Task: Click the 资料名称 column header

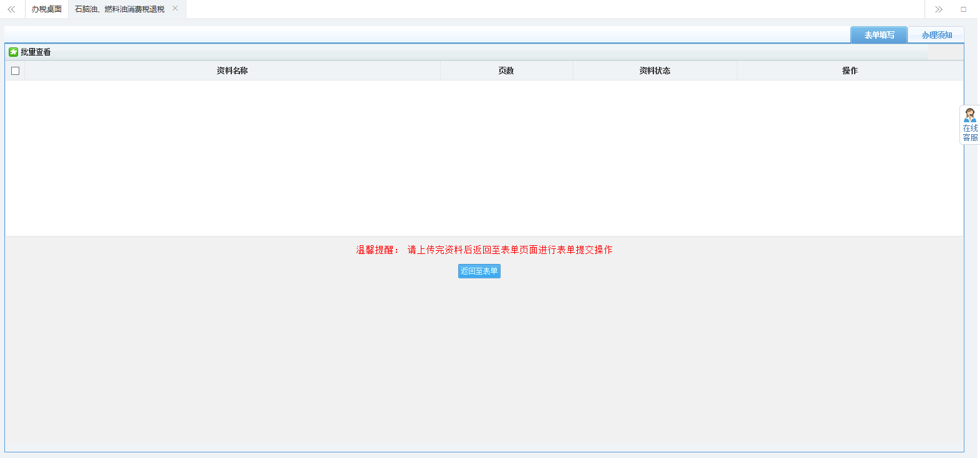Action: pyautogui.click(x=232, y=71)
